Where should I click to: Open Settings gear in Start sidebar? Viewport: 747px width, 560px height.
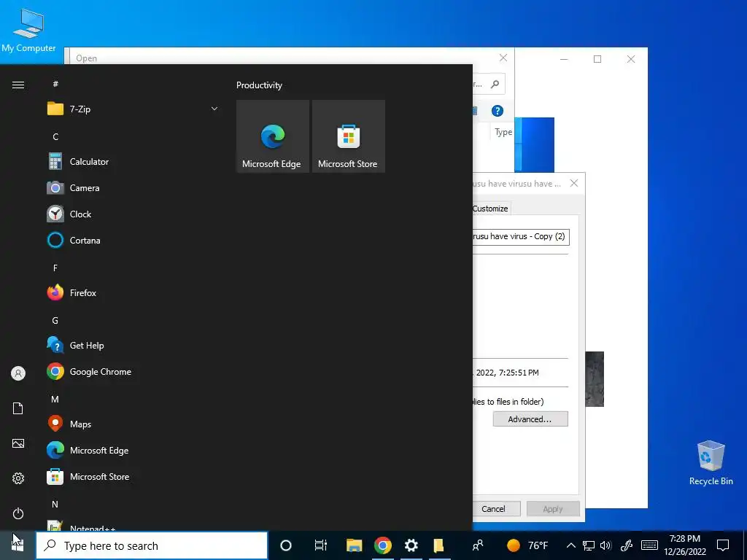coord(18,478)
